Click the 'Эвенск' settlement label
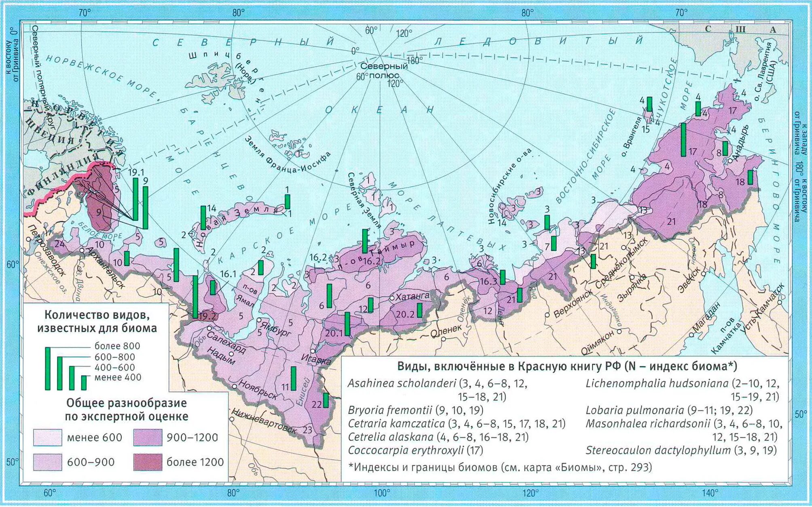This screenshot has height=507, width=812. (689, 279)
